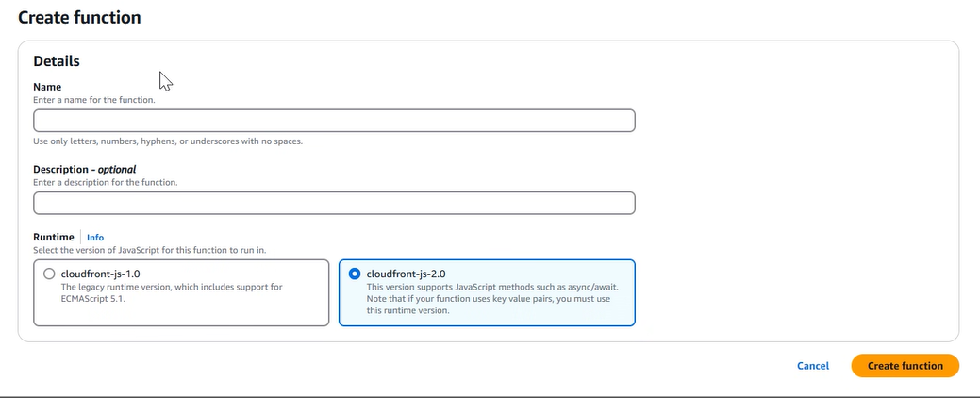Open the Runtime Info link
This screenshot has width=980, height=398.
[95, 238]
